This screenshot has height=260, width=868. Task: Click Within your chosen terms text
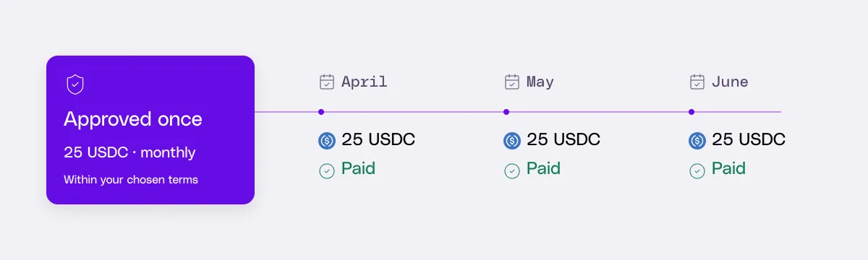(131, 179)
